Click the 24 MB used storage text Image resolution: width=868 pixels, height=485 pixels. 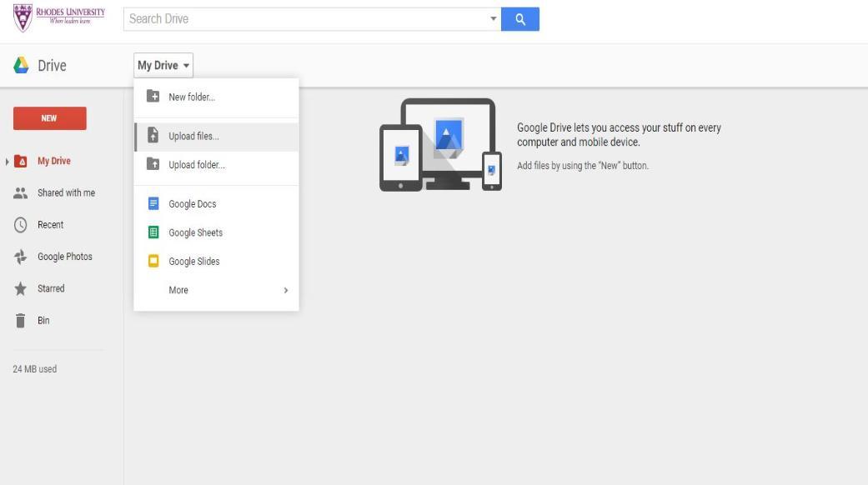(x=35, y=369)
